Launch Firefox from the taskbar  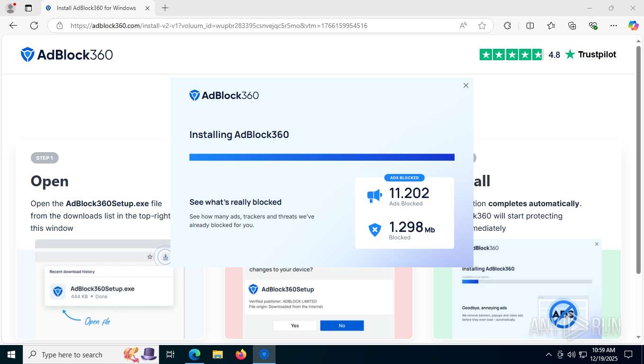pos(241,355)
